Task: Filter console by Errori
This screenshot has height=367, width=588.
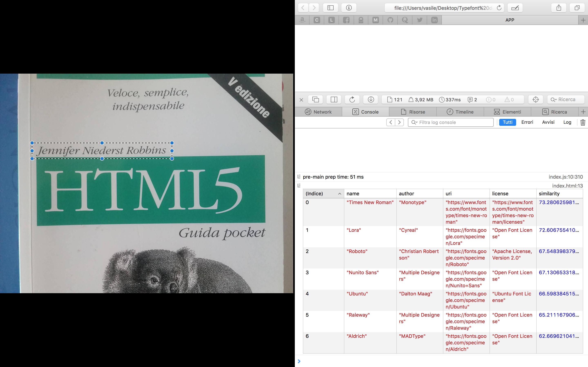Action: coord(527,122)
